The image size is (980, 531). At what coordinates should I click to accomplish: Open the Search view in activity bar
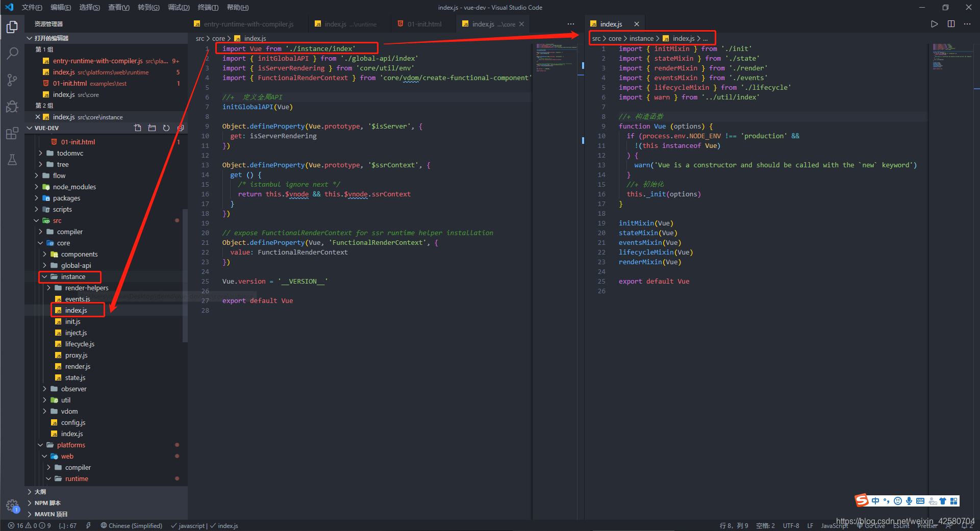click(x=12, y=53)
